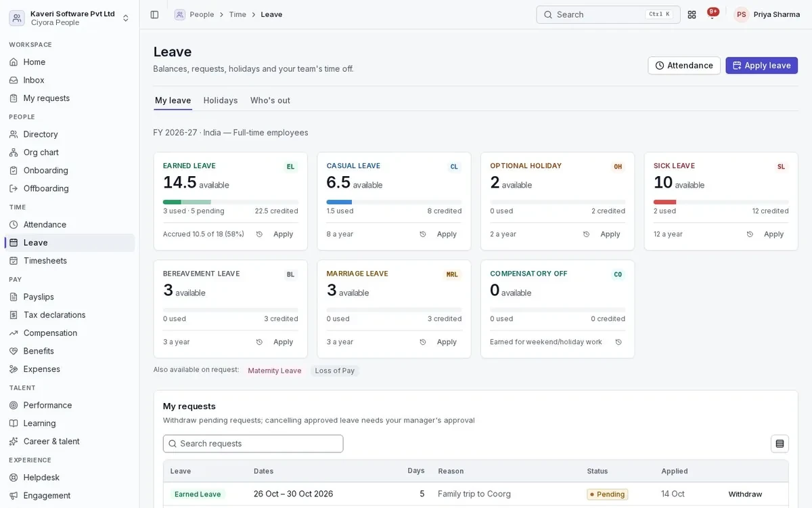Click the Inbox sidebar icon
Viewport: 812px width, 508px height.
(x=14, y=80)
